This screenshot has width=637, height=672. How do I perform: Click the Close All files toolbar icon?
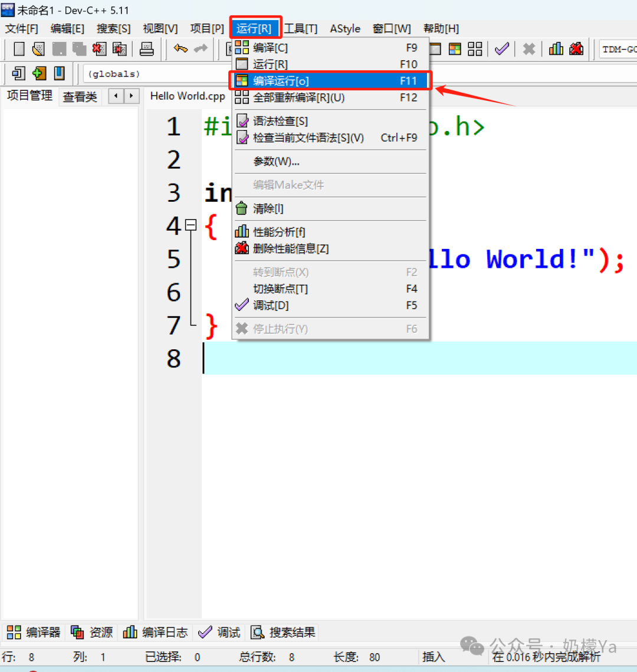point(119,49)
